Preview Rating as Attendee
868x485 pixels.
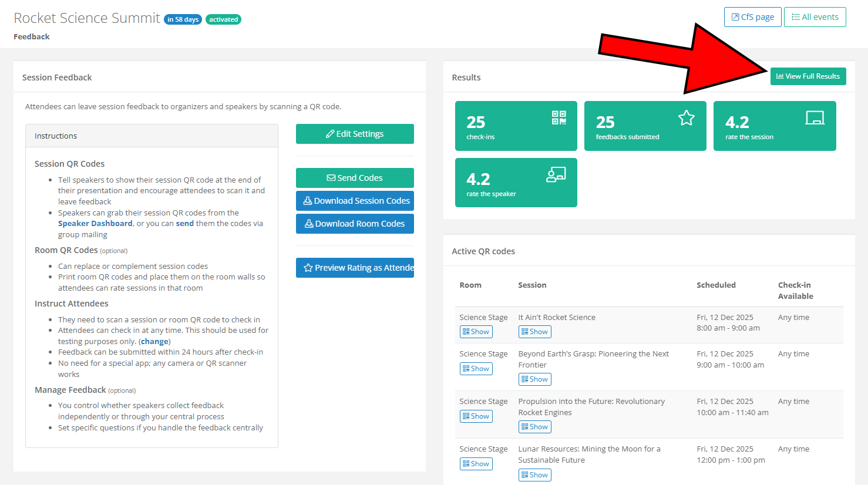[355, 268]
